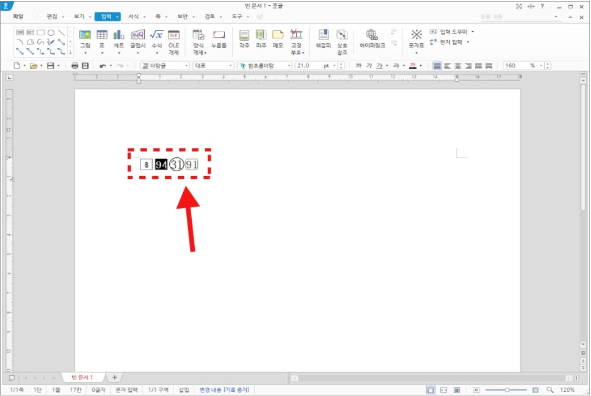The image size is (591, 396).
Task: Add a new document tab
Action: [115, 377]
